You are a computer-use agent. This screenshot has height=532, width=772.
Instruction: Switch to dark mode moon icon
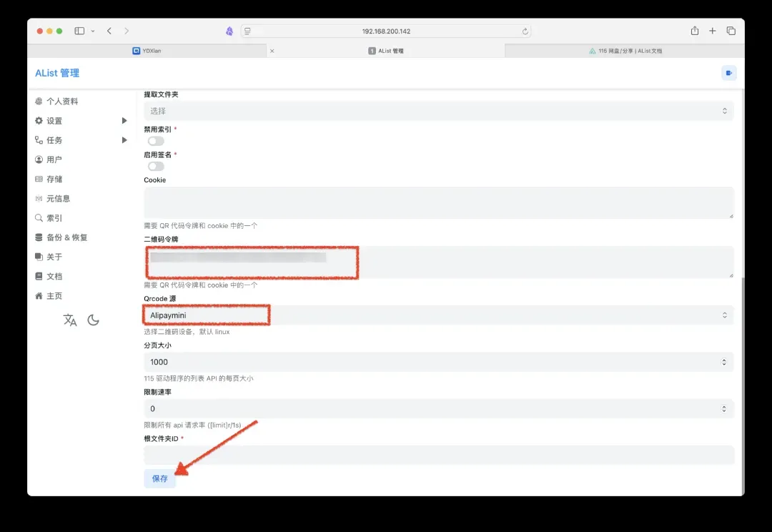click(93, 320)
